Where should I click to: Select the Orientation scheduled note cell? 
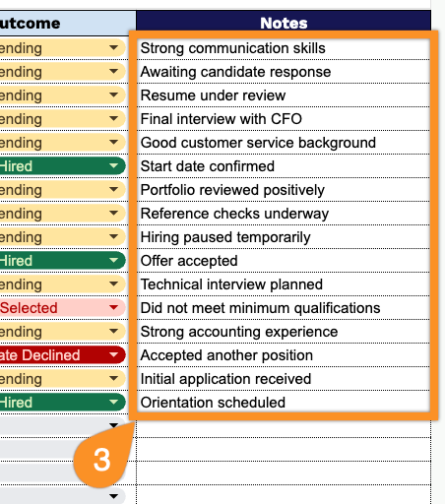(x=284, y=403)
